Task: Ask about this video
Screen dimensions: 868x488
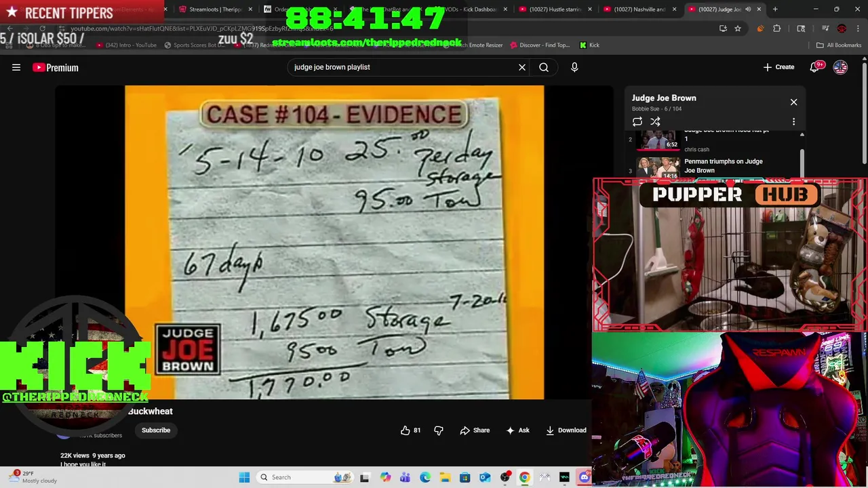Action: pos(517,430)
